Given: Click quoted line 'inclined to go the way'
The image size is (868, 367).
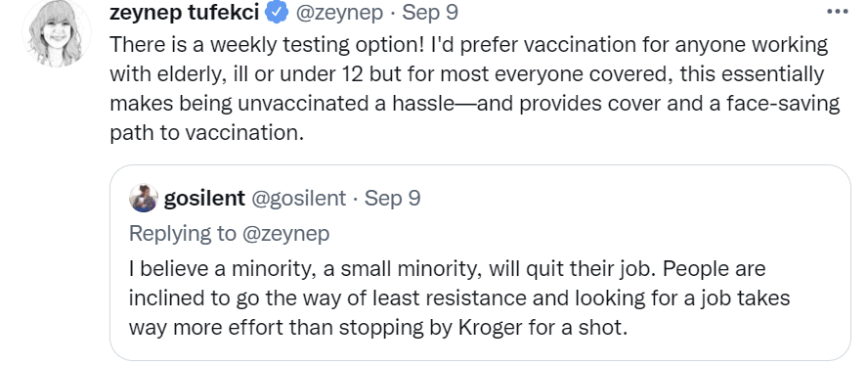Looking at the screenshot, I should [459, 298].
